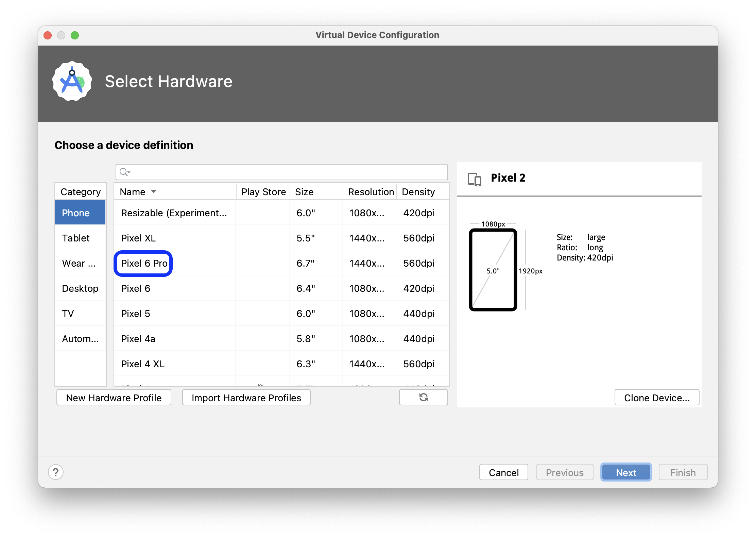The height and width of the screenshot is (538, 756).
Task: Select the Phone category
Action: point(80,213)
